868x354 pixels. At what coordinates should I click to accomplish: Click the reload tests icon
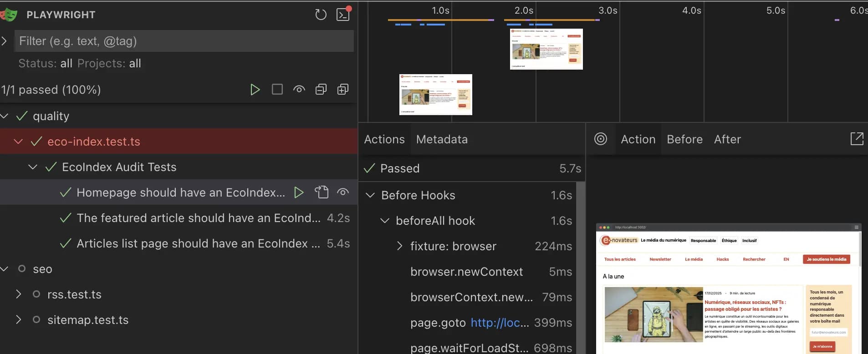pos(321,15)
